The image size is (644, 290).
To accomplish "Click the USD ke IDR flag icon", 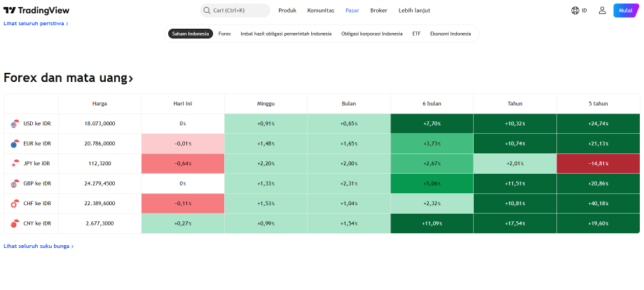I will click(15, 124).
